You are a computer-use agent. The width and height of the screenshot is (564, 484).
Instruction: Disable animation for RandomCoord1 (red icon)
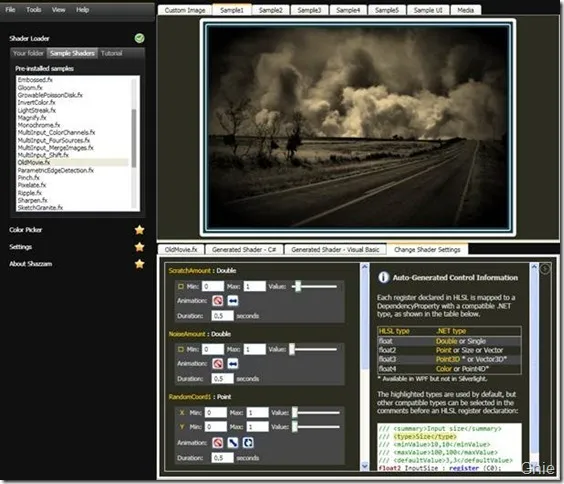217,443
